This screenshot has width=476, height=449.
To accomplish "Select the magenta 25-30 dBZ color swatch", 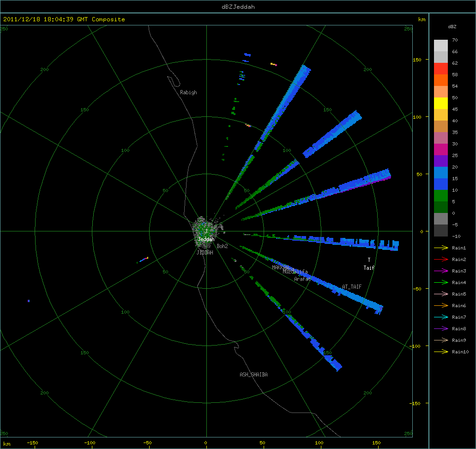I will tap(441, 150).
